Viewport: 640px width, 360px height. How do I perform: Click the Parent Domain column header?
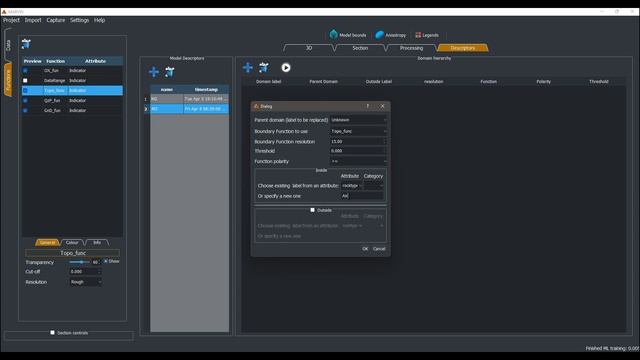tap(323, 82)
